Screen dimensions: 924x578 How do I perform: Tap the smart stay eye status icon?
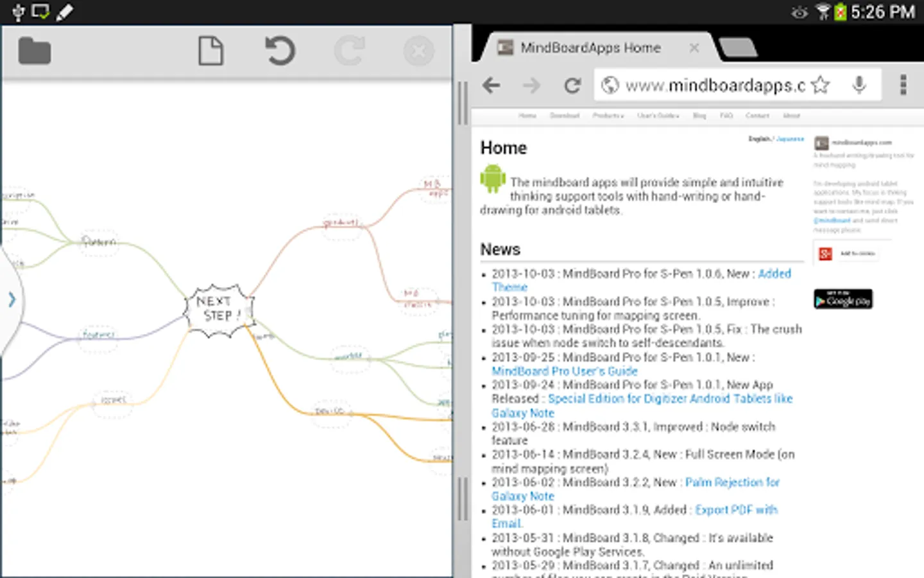pos(800,12)
